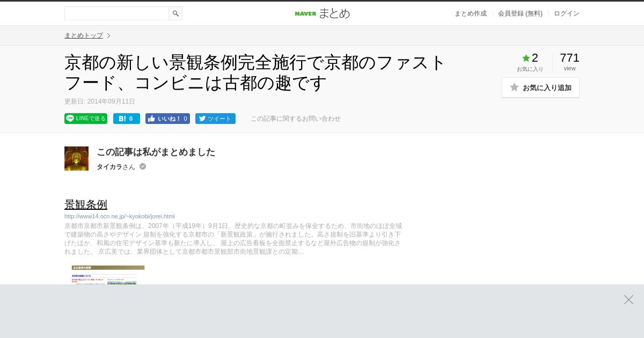Click the 更新日: 2014年09月11日 text

pyautogui.click(x=100, y=101)
